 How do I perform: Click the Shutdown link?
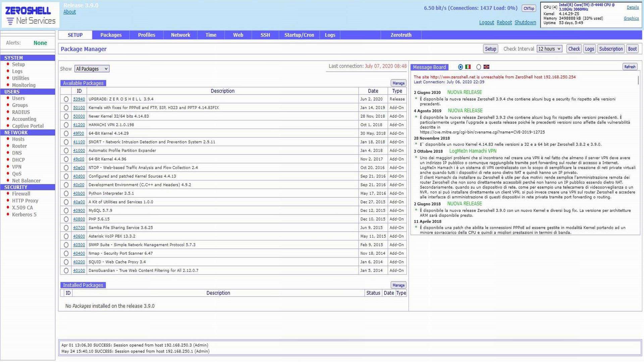coord(525,22)
